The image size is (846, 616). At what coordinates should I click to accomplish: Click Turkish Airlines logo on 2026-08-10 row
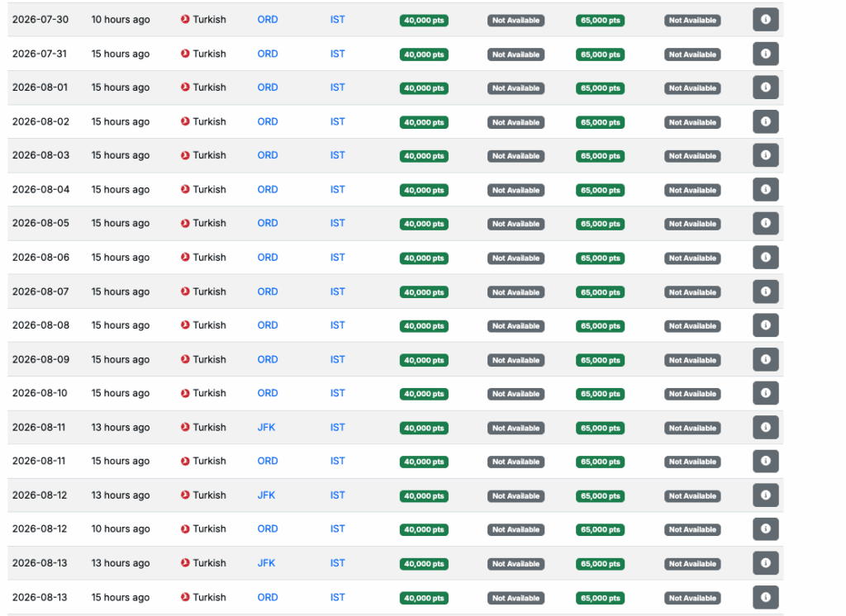(x=185, y=393)
